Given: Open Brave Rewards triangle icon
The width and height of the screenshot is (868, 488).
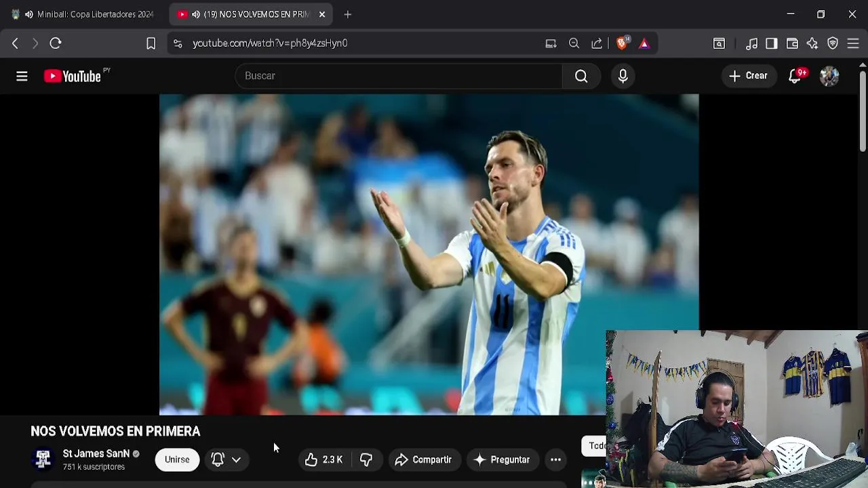Looking at the screenshot, I should (644, 43).
